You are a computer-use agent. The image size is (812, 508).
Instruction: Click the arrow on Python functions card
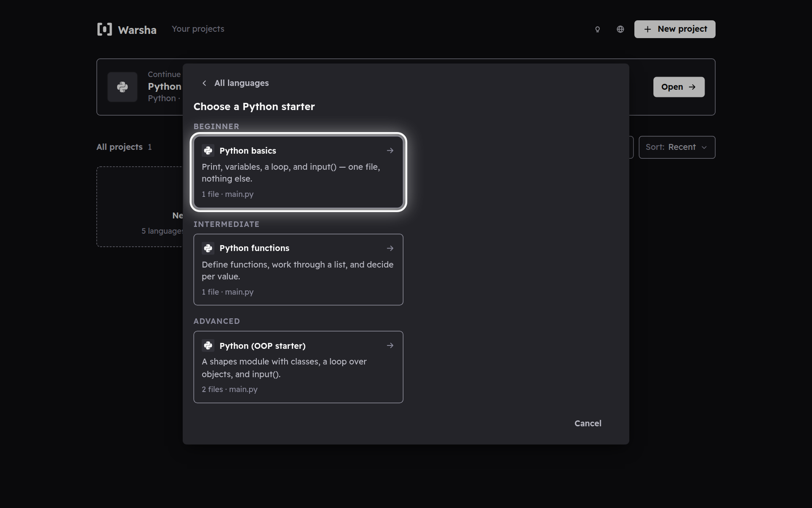[x=390, y=248]
